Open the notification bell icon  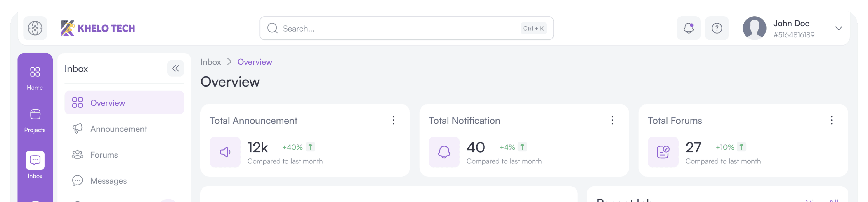tap(688, 28)
